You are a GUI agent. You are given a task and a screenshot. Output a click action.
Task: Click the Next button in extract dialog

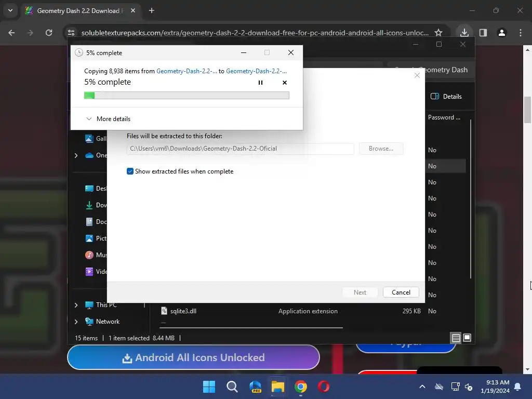click(360, 292)
